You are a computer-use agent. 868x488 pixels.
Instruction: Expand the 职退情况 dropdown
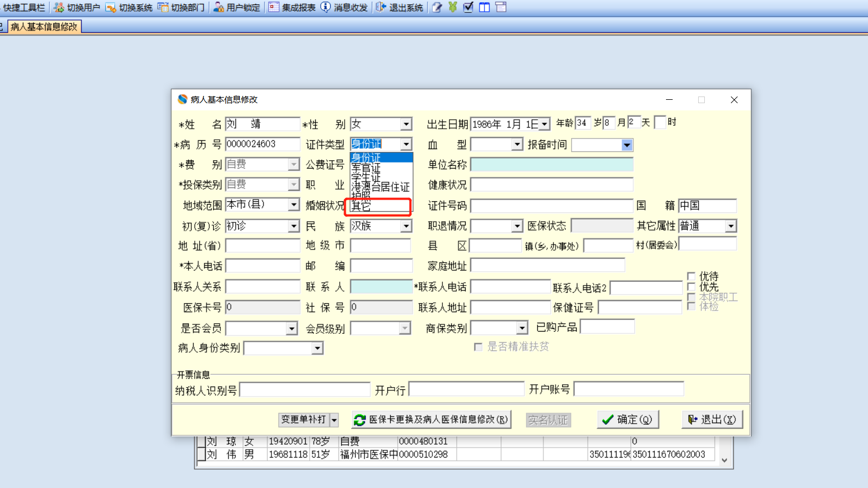click(517, 226)
